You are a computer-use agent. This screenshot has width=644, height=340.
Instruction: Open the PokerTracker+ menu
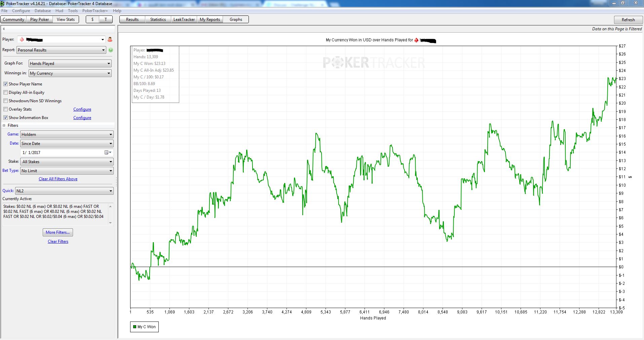(95, 11)
